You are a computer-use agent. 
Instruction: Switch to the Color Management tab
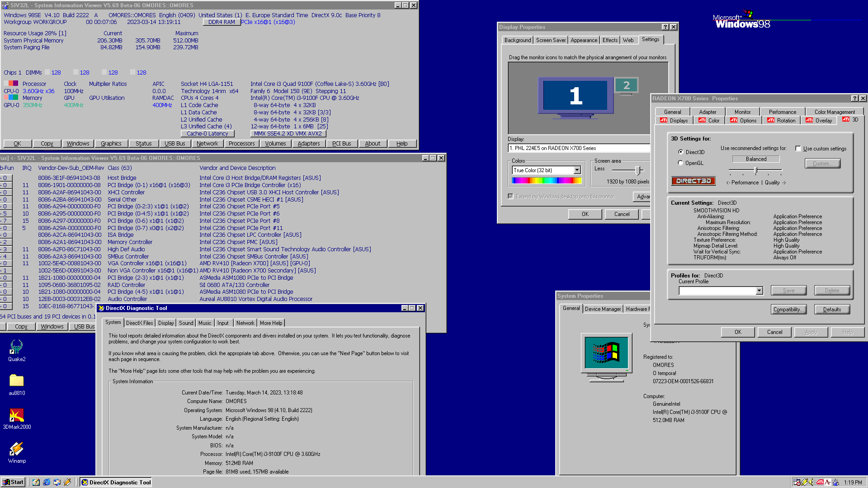point(835,112)
